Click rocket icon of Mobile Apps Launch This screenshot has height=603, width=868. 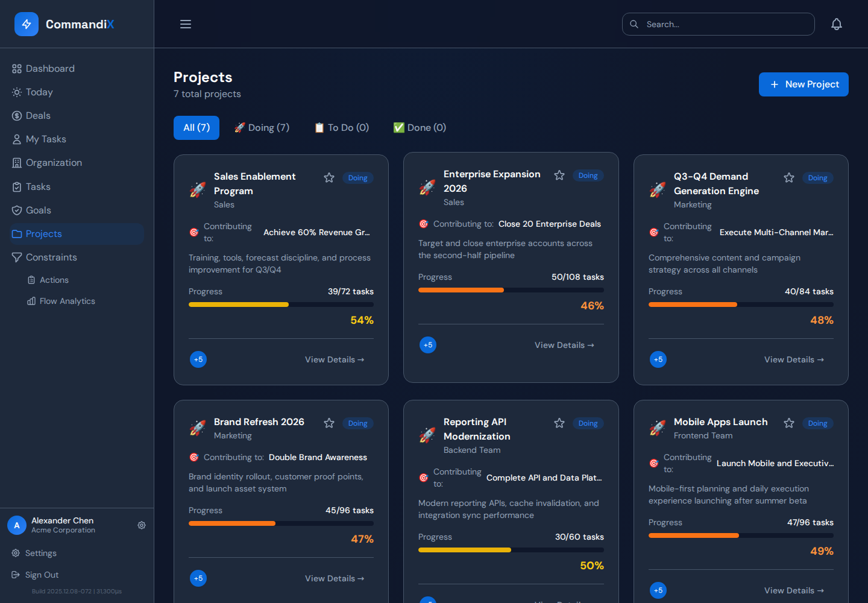[x=658, y=428]
